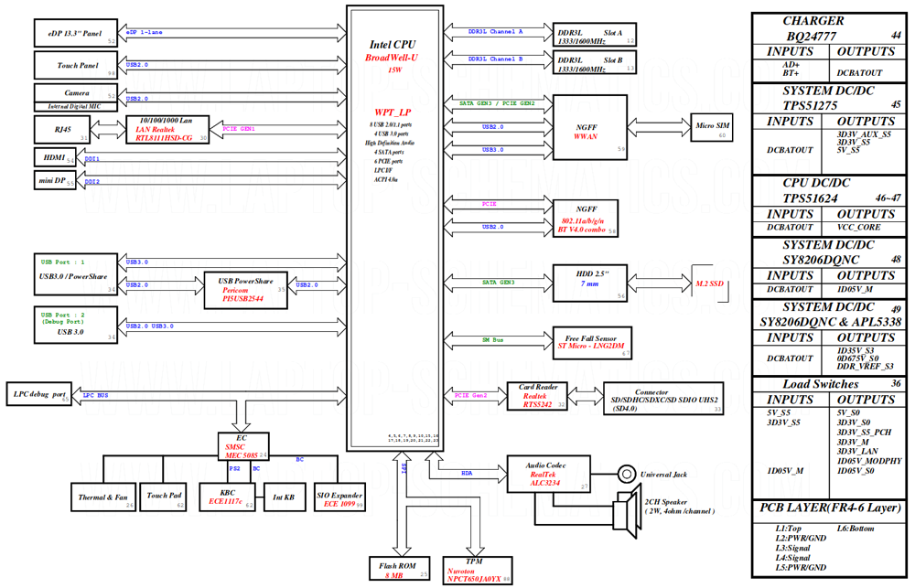Select the M.2 SSD label

pos(710,283)
